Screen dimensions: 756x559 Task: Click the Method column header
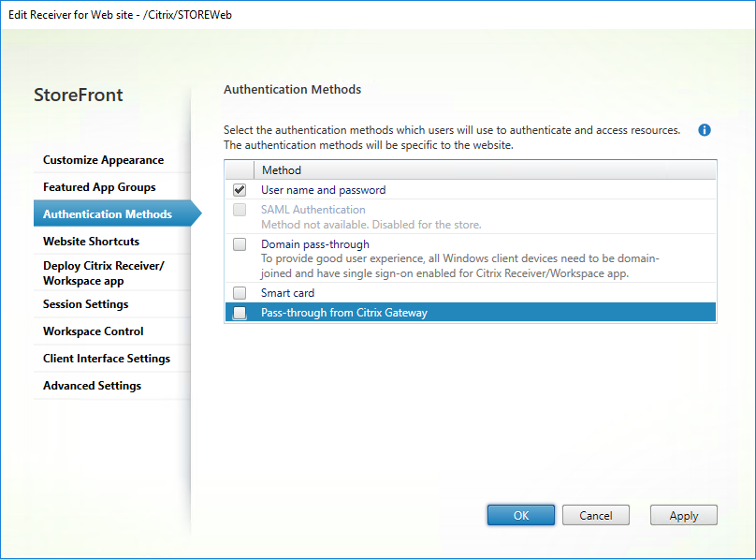click(282, 170)
